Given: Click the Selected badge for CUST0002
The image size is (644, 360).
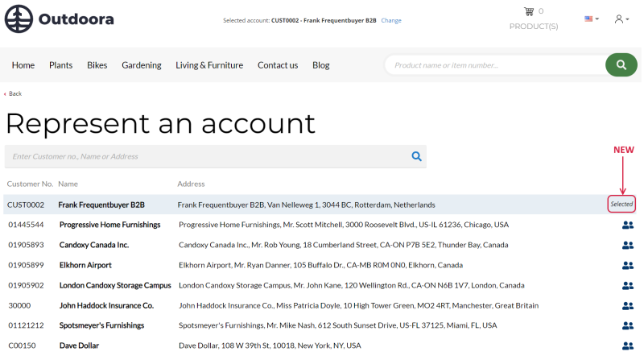Looking at the screenshot, I should [x=621, y=204].
